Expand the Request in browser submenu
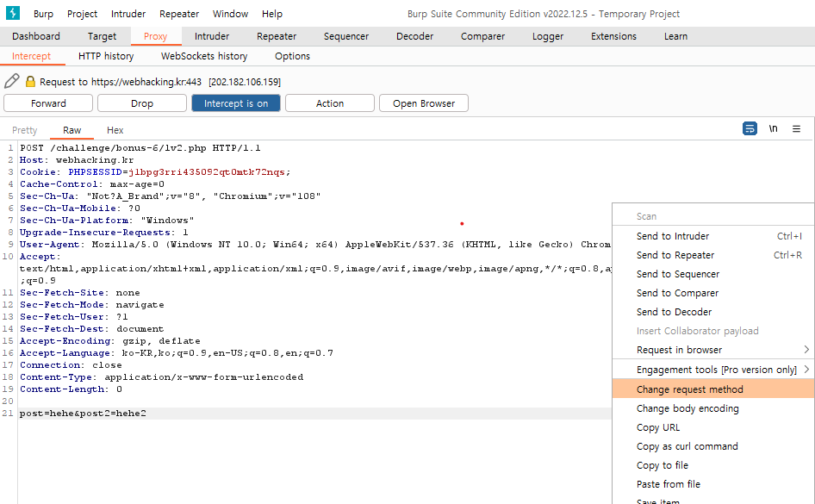The width and height of the screenshot is (815, 504). pyautogui.click(x=713, y=350)
